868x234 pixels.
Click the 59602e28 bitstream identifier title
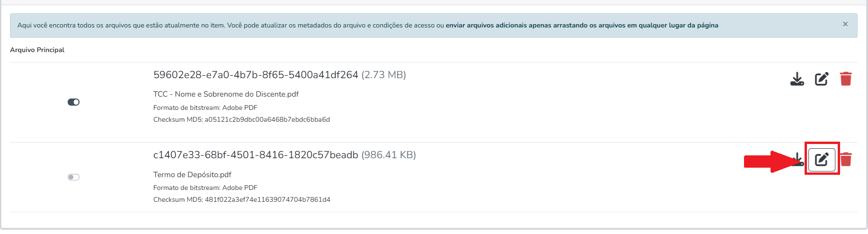(x=256, y=75)
